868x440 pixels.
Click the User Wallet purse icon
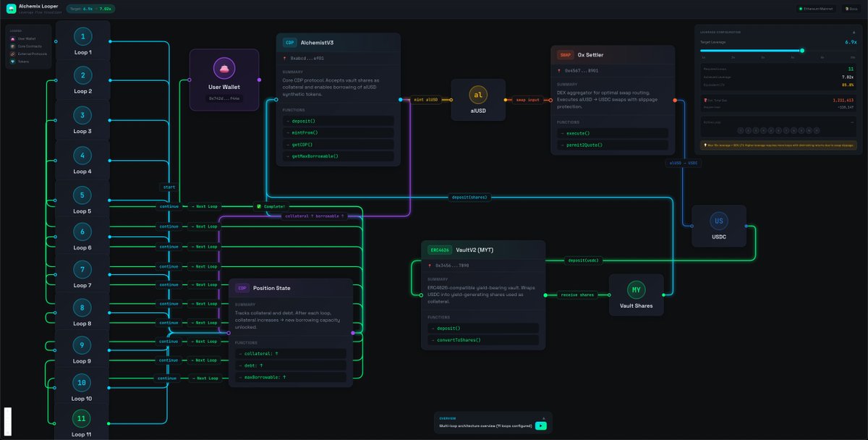[224, 69]
